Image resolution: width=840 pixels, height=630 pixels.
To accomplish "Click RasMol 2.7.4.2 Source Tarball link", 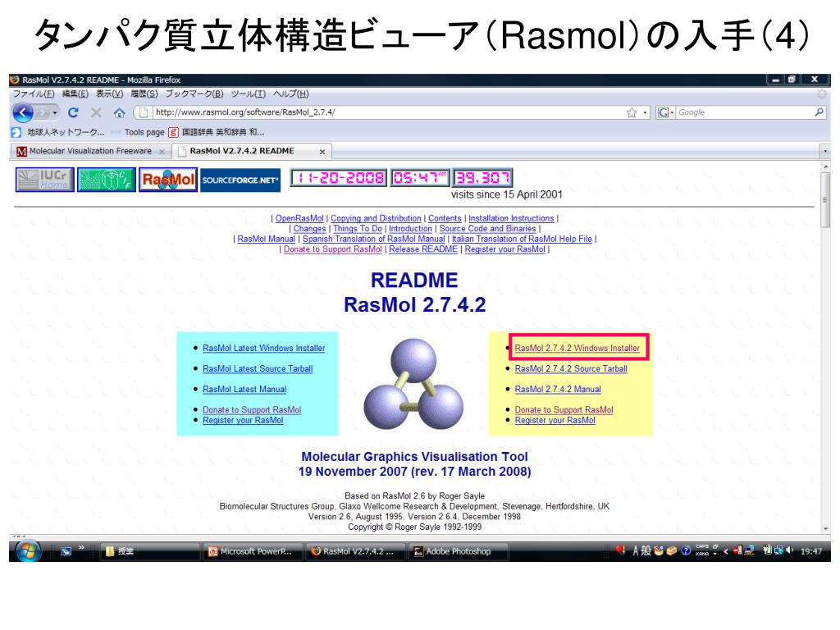I will point(571,369).
